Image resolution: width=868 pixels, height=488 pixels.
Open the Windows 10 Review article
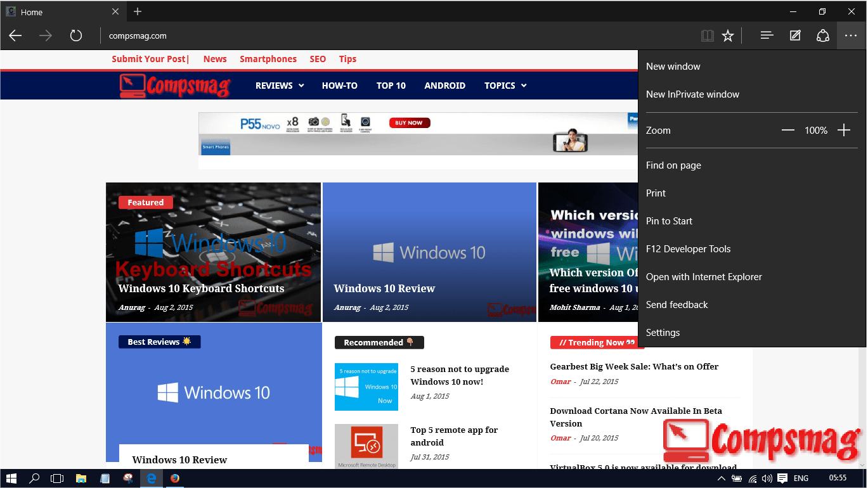(384, 288)
